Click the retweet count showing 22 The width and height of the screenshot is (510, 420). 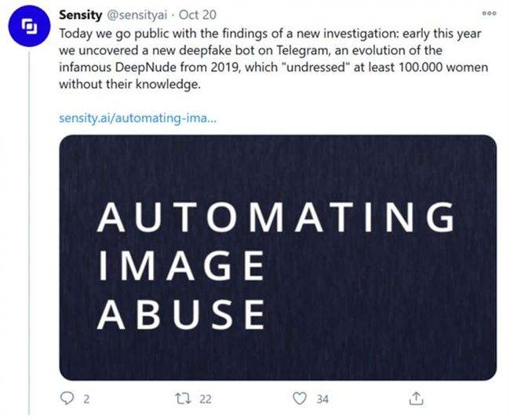(x=206, y=399)
